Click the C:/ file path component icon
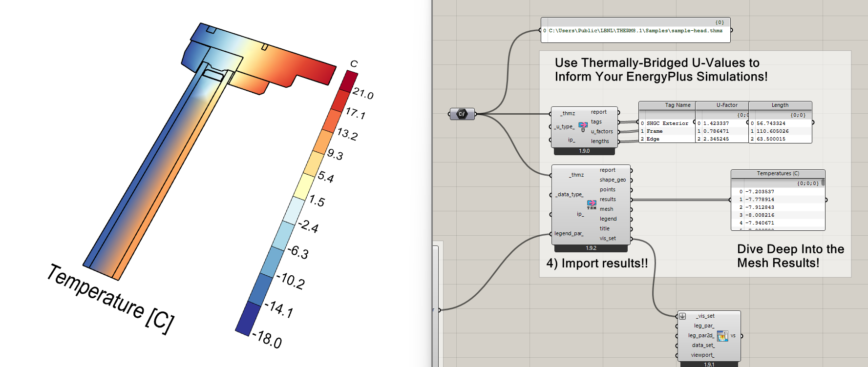 [x=462, y=114]
